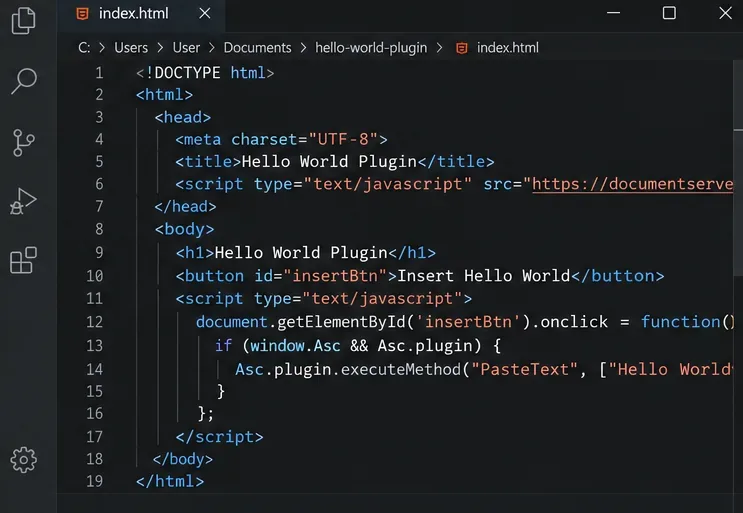Image resolution: width=743 pixels, height=513 pixels.
Task: Maximize the editor window
Action: [x=669, y=13]
